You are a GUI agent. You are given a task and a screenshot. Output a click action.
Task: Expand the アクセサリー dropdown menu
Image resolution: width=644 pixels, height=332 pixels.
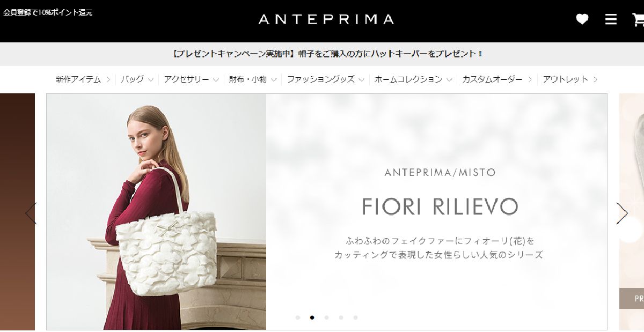(x=192, y=79)
